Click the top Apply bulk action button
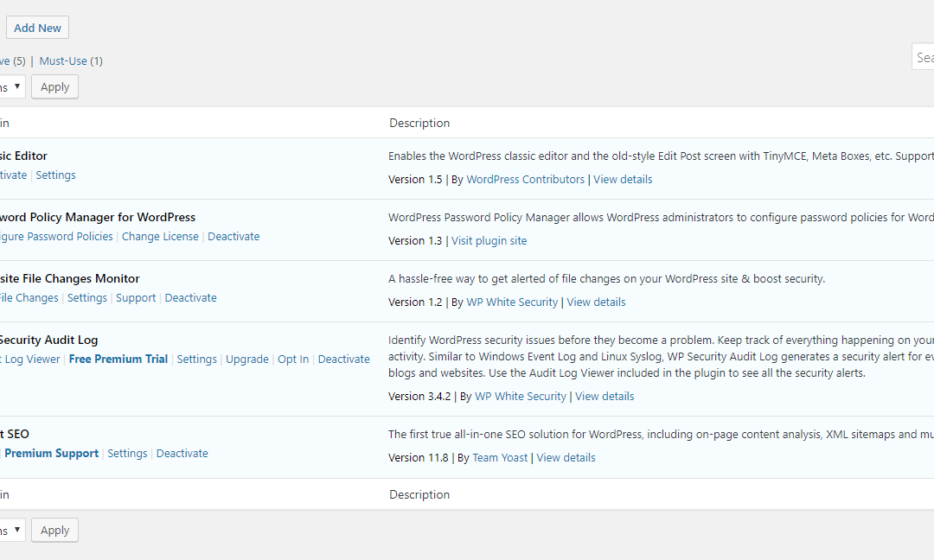934x560 pixels. [x=54, y=87]
